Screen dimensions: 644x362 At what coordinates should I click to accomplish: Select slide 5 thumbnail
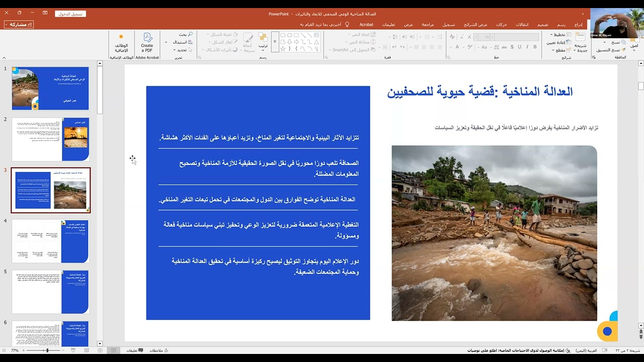50,292
